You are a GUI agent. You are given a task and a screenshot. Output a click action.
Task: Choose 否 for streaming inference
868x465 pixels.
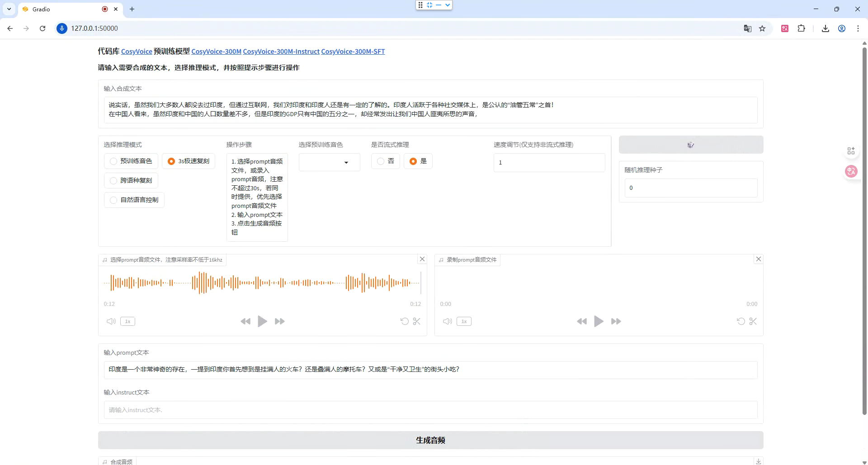click(x=386, y=161)
